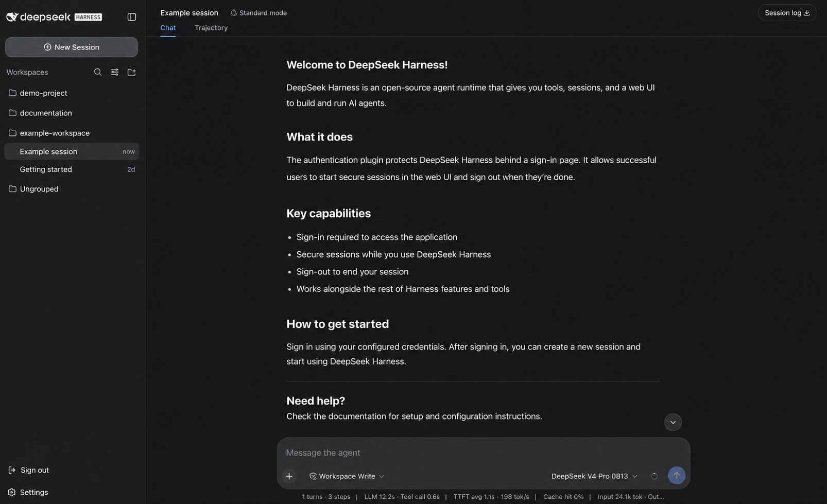Click the '1 turns · 3 steps' status text
The height and width of the screenshot is (504, 827).
coord(326,497)
